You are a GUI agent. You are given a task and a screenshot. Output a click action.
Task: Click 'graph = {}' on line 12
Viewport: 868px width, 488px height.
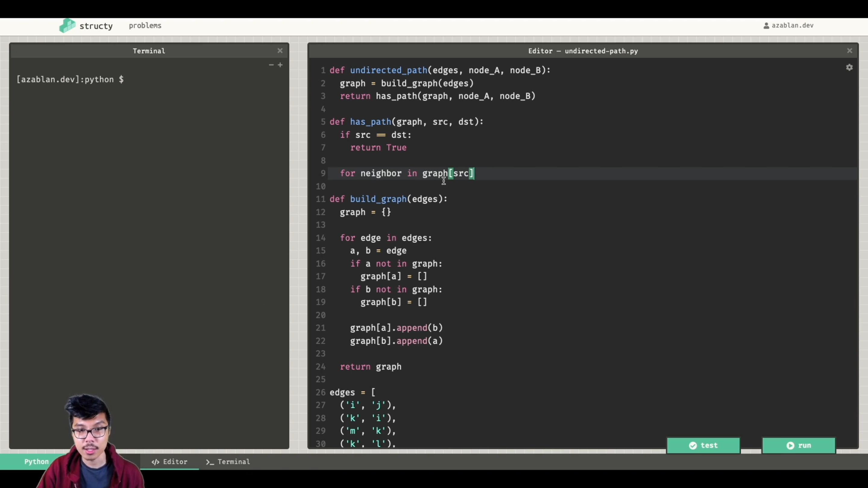[x=365, y=212]
